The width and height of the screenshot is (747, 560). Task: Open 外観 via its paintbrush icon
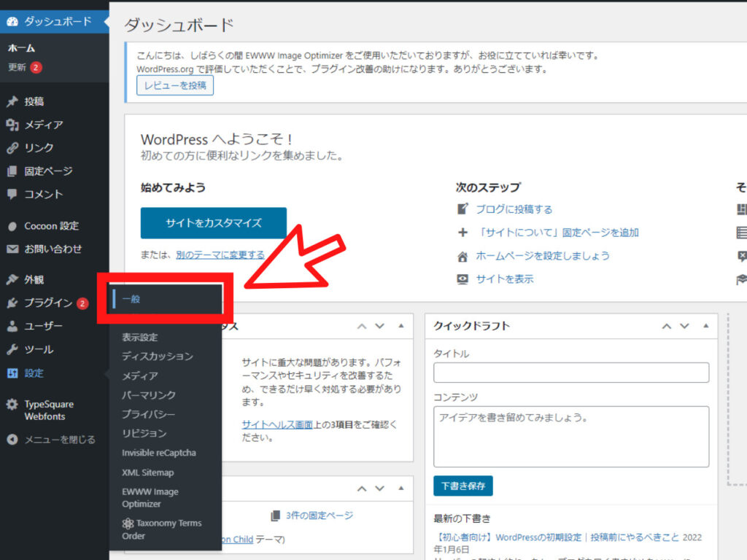(12, 279)
